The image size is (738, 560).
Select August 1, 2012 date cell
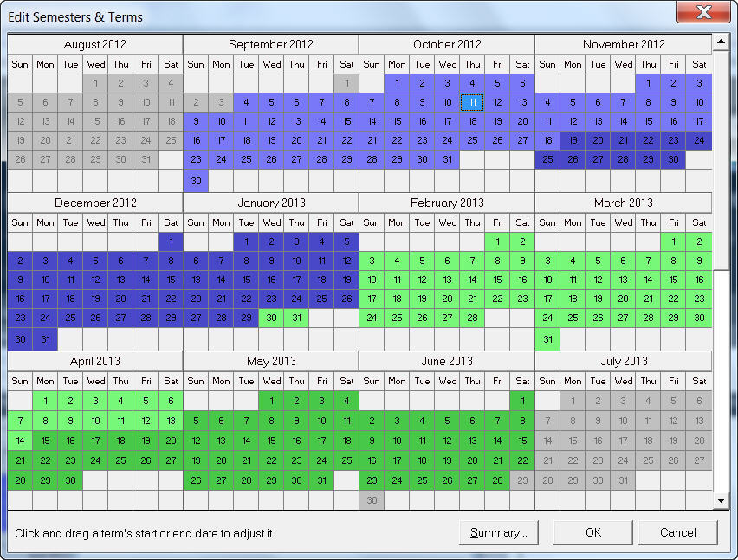click(x=95, y=83)
